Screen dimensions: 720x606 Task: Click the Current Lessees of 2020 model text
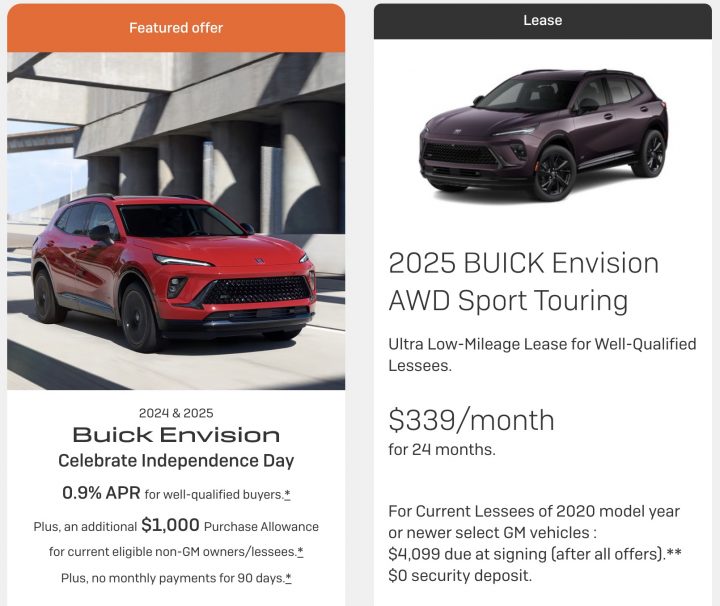pyautogui.click(x=534, y=522)
